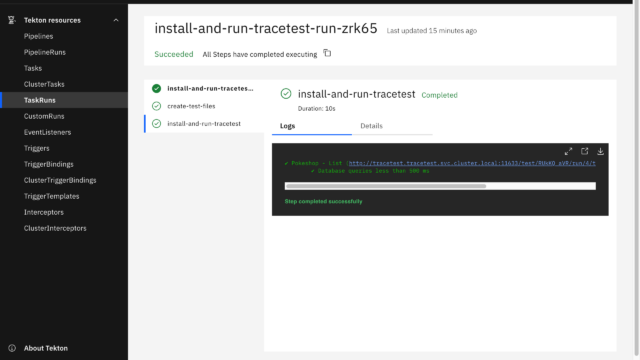
Task: Copy the status message with clipboard icon
Action: (x=327, y=53)
